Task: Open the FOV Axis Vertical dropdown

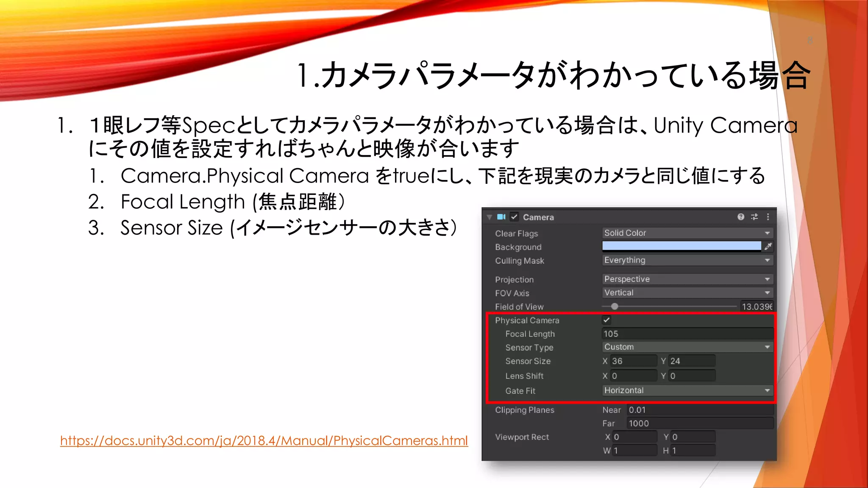Action: [x=687, y=293]
